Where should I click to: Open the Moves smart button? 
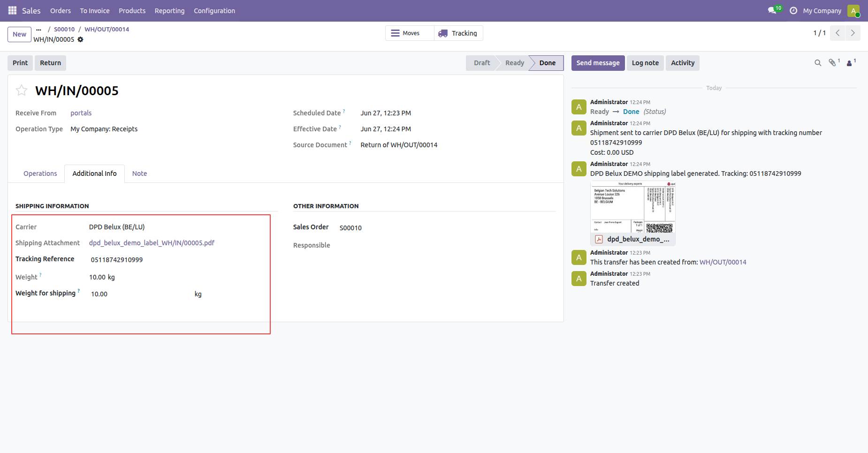coord(410,33)
